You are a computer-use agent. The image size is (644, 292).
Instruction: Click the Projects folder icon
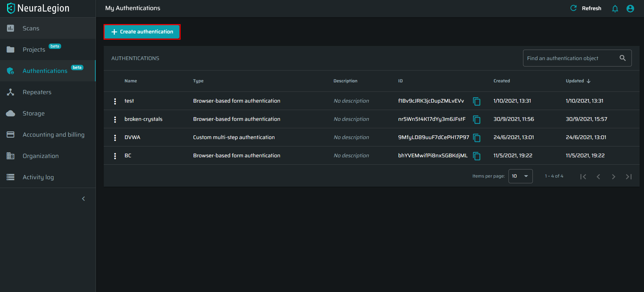pyautogui.click(x=10, y=50)
